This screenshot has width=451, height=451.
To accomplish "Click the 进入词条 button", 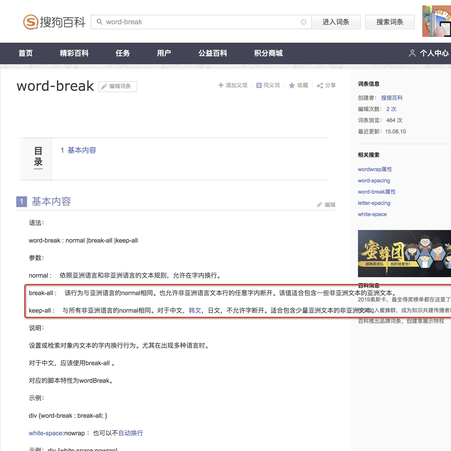I will tap(336, 22).
